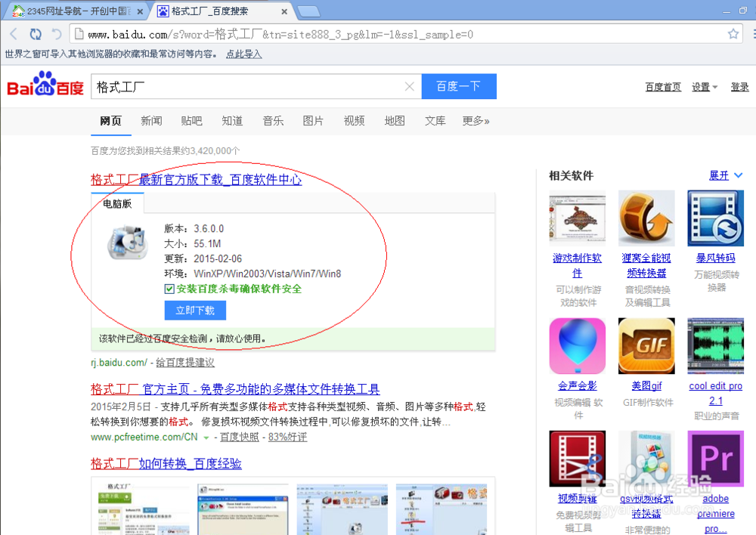Open 格式工厂如何转换_百度经验 result link
This screenshot has width=756, height=535.
click(166, 463)
